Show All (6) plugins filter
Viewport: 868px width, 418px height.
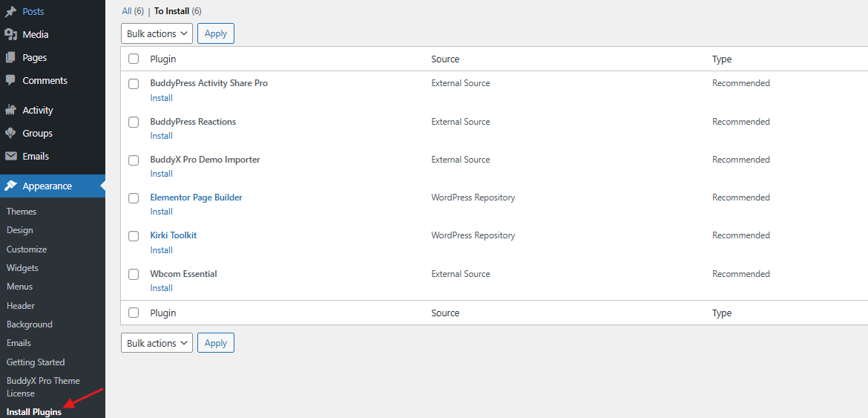point(133,11)
